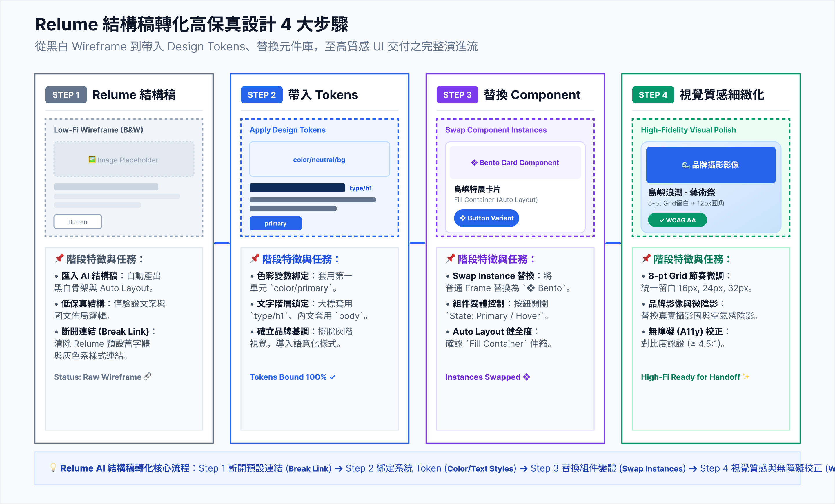Screen dimensions: 835x504
Task: Click the pushpin icon in the STEP 4 panel
Action: pos(646,259)
